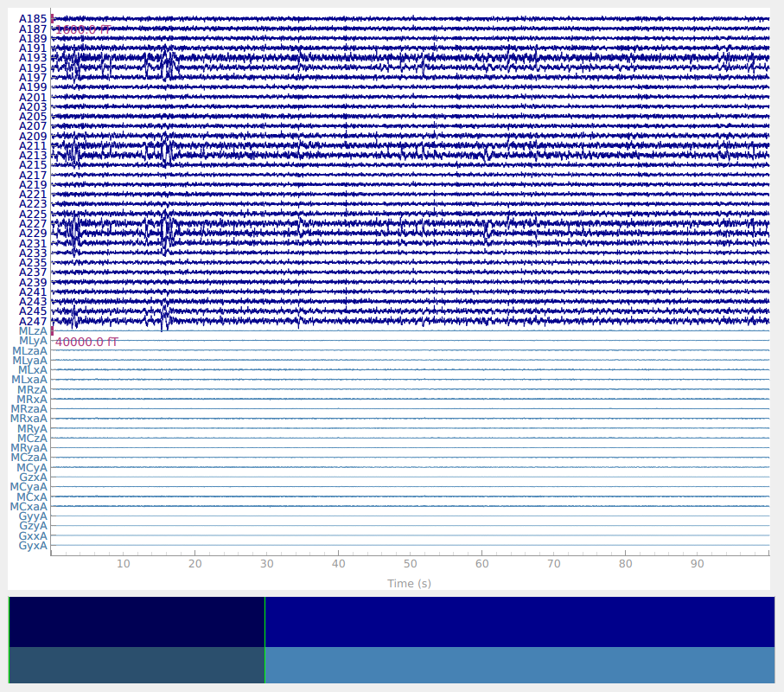Viewport: 784px width, 692px height.
Task: Toggle the MCzA channel label
Action: (31, 439)
